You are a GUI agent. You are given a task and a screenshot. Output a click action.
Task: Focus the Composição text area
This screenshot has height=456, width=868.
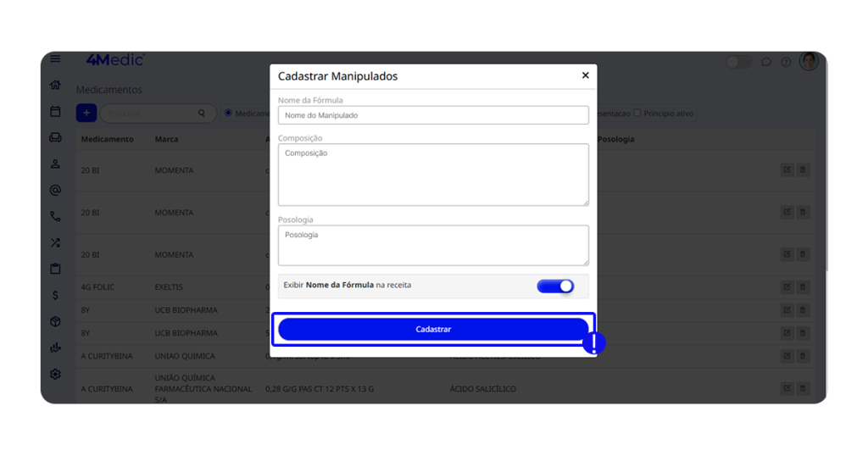(x=433, y=174)
